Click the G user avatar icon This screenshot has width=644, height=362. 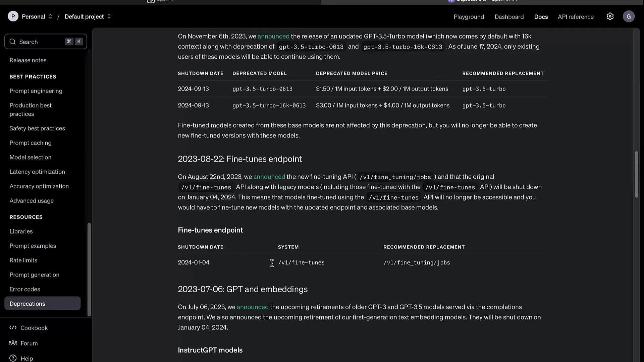coord(629,16)
